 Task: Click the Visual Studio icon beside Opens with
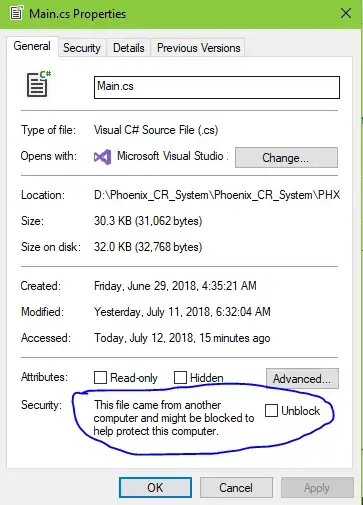(102, 157)
